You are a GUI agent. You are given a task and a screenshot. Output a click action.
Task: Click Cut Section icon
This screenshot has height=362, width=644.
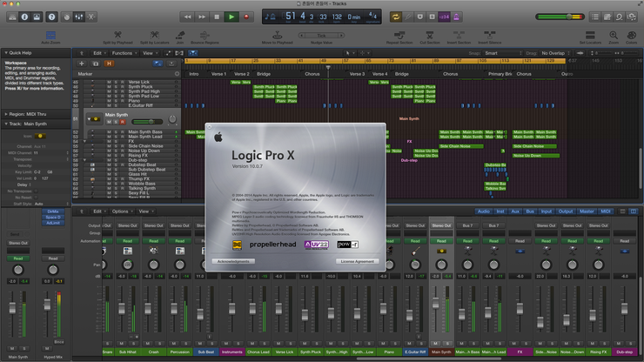(x=430, y=36)
